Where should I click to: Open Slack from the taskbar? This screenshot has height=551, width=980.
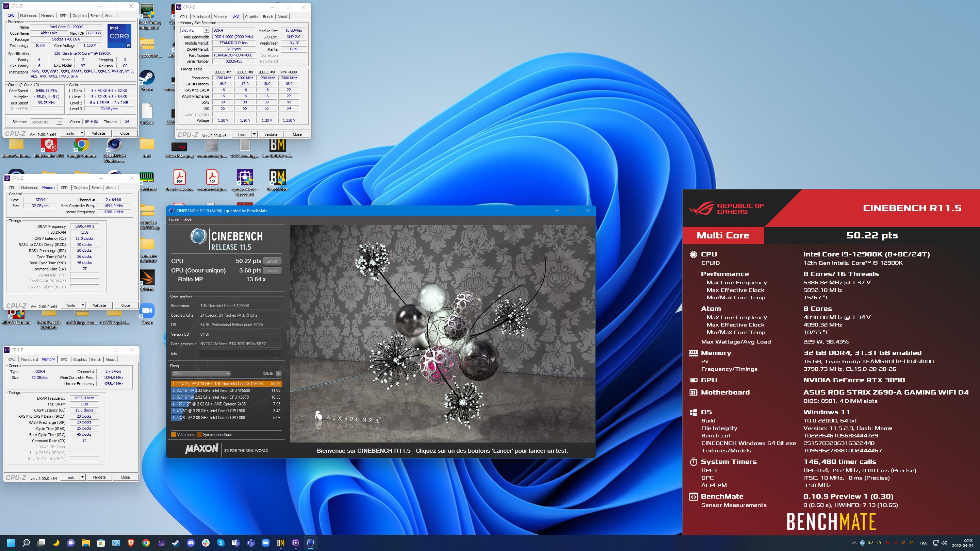point(206,542)
